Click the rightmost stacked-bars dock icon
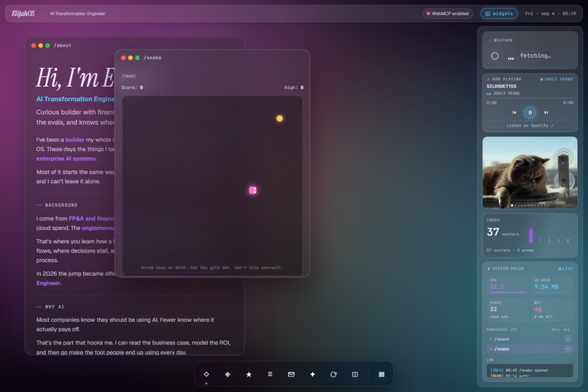Image resolution: width=588 pixels, height=392 pixels. [382, 374]
